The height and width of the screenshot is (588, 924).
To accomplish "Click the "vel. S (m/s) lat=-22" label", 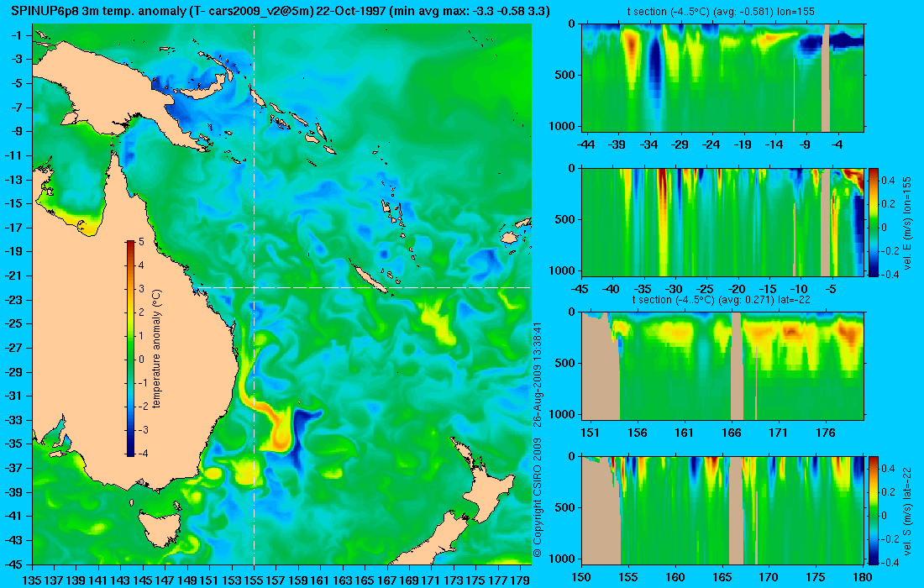I will (x=907, y=510).
